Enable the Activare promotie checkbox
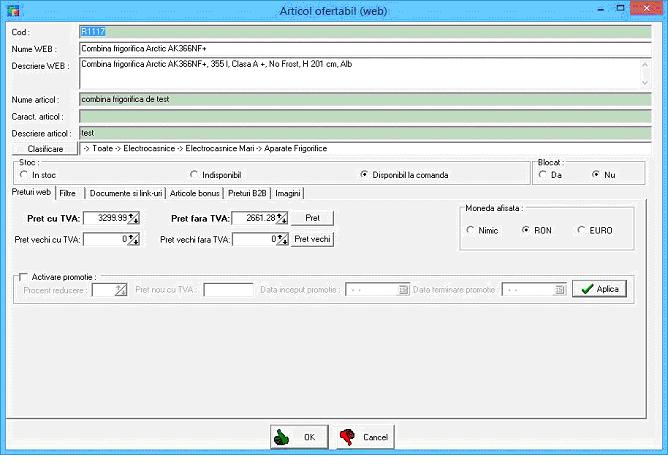Viewport: 668px width, 473px height. [x=24, y=277]
